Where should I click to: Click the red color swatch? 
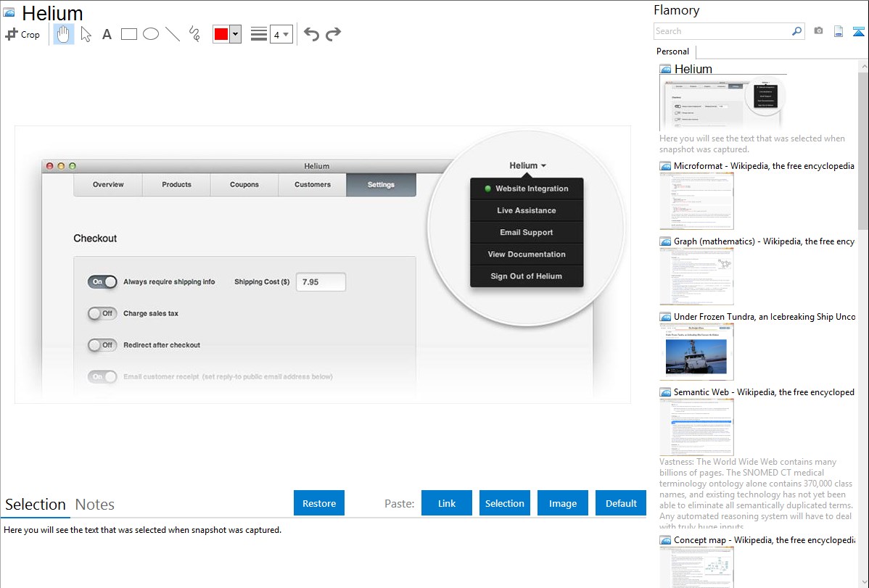click(221, 34)
